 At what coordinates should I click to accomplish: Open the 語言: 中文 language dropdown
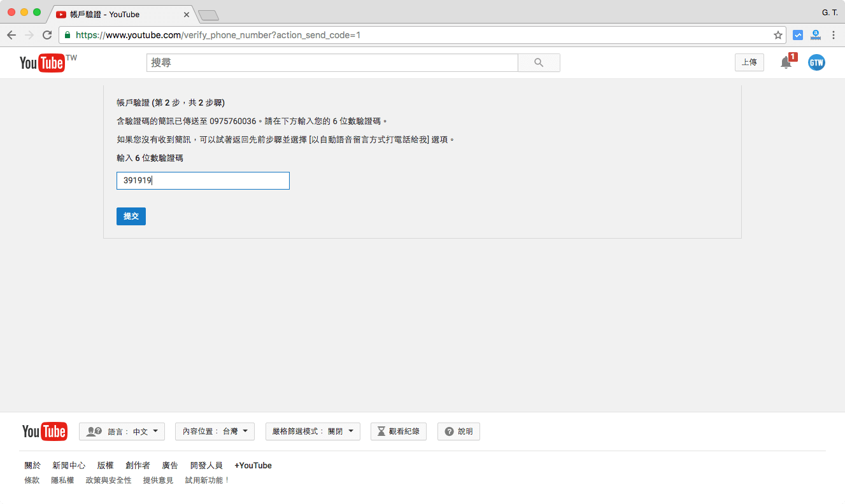121,431
